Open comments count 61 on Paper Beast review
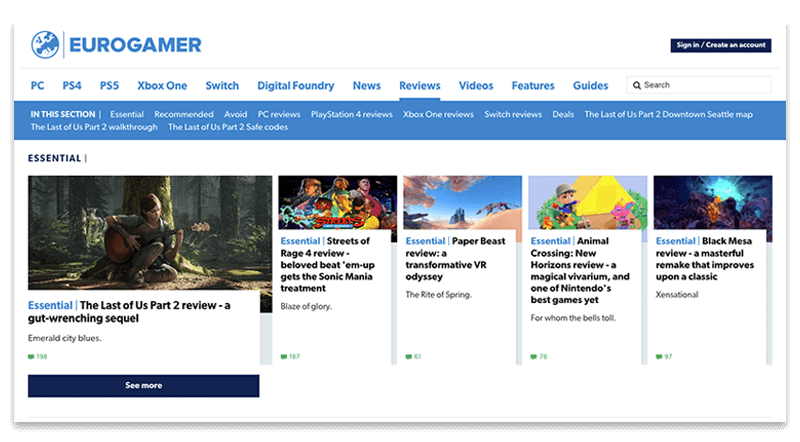 click(413, 357)
